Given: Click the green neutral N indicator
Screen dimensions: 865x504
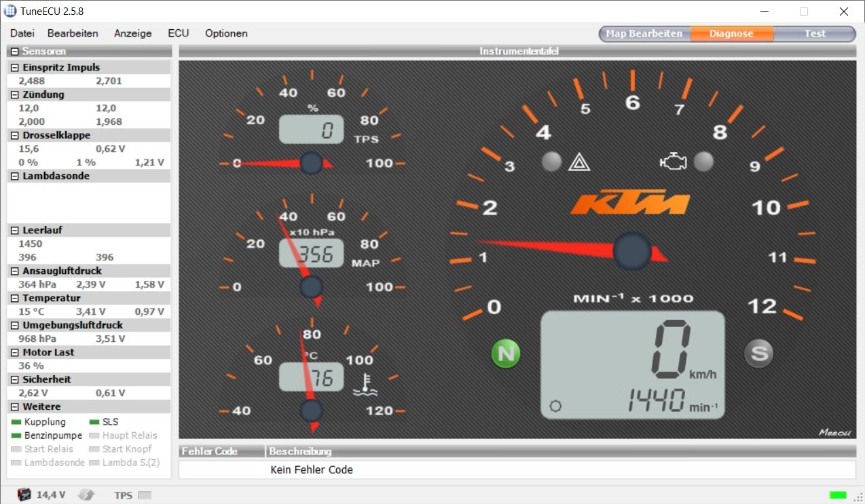Looking at the screenshot, I should pyautogui.click(x=506, y=353).
